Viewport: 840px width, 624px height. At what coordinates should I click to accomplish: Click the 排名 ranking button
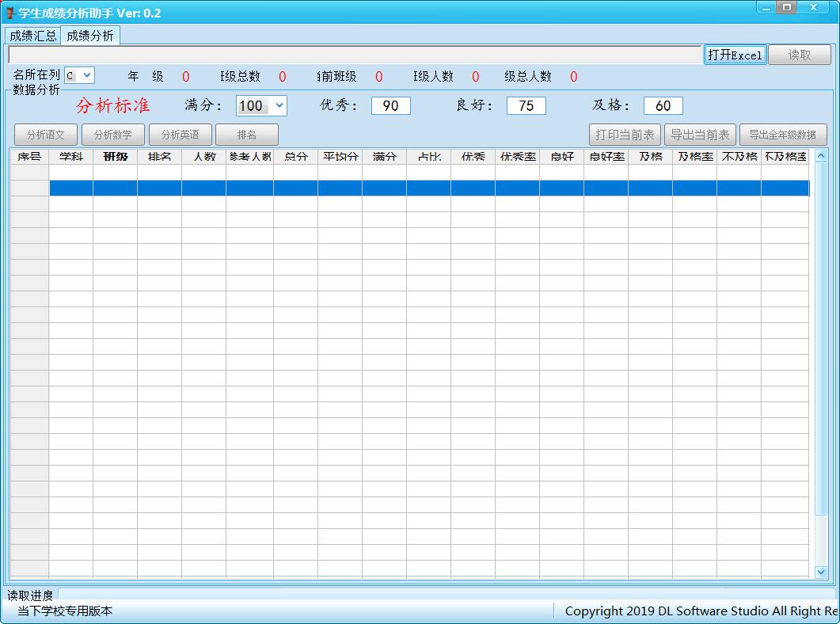coord(246,134)
